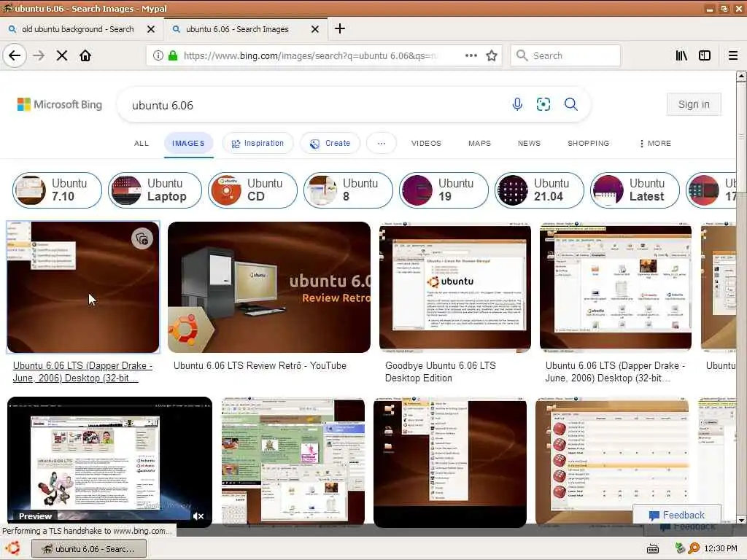747x560 pixels.
Task: Start voice search with microphone icon
Action: (x=517, y=104)
